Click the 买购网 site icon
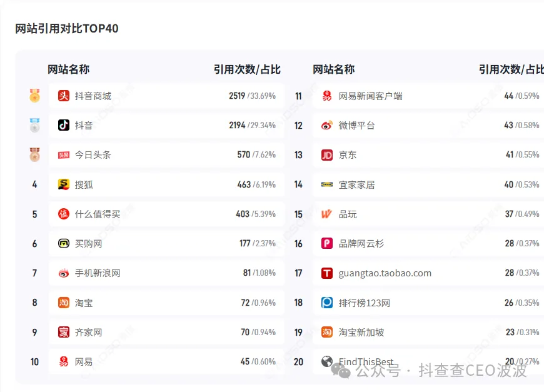Image resolution: width=544 pixels, height=392 pixels. tap(64, 243)
